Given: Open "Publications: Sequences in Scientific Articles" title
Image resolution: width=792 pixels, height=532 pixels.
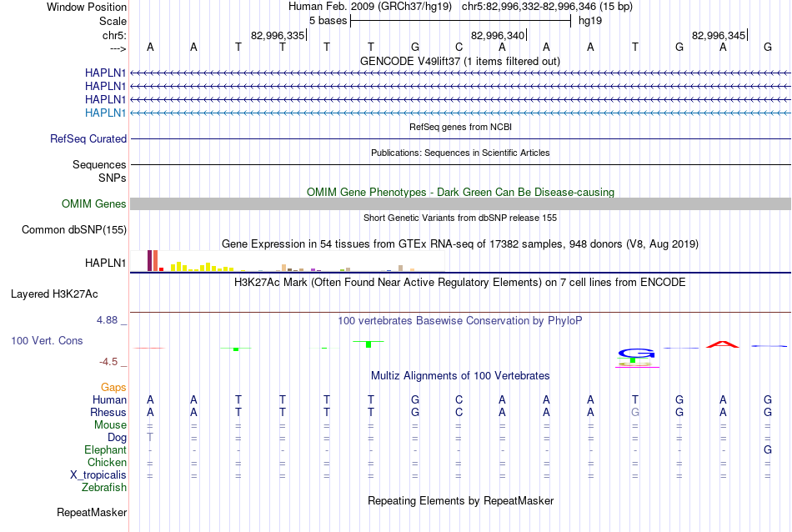Looking at the screenshot, I should click(x=460, y=153).
